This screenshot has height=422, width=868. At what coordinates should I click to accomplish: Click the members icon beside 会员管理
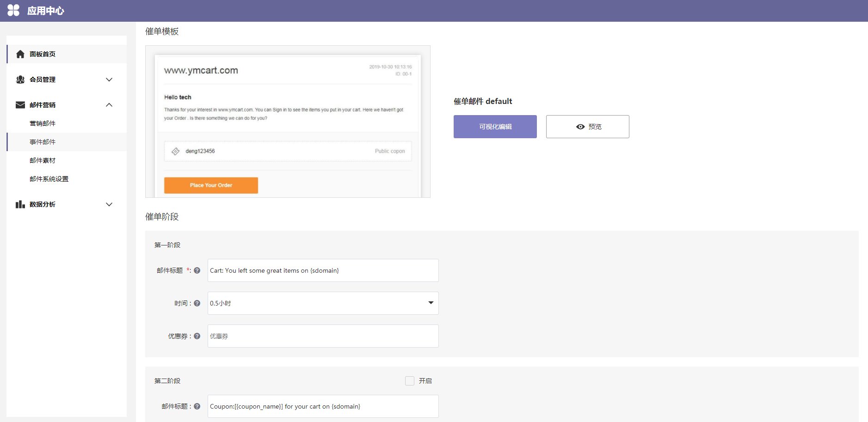tap(20, 80)
